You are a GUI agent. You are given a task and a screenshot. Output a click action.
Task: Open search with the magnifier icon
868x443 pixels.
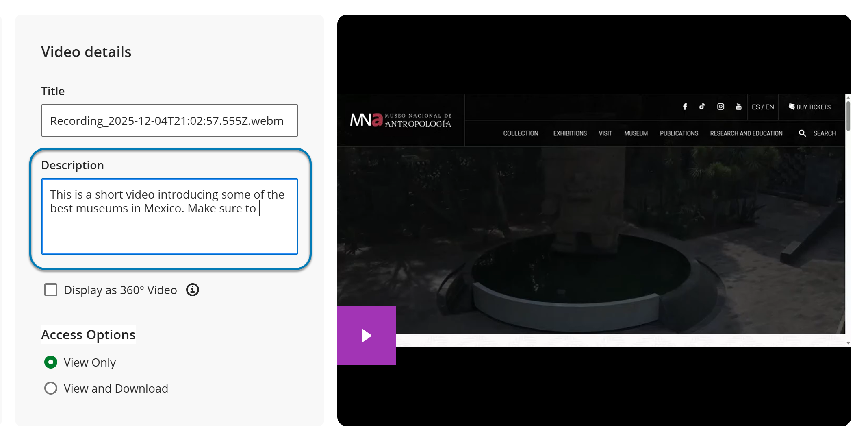coord(802,133)
